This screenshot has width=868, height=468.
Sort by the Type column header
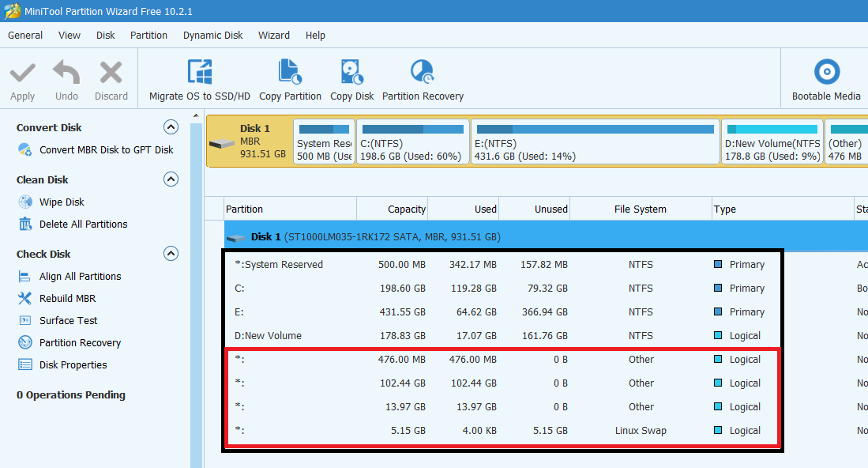click(x=783, y=209)
